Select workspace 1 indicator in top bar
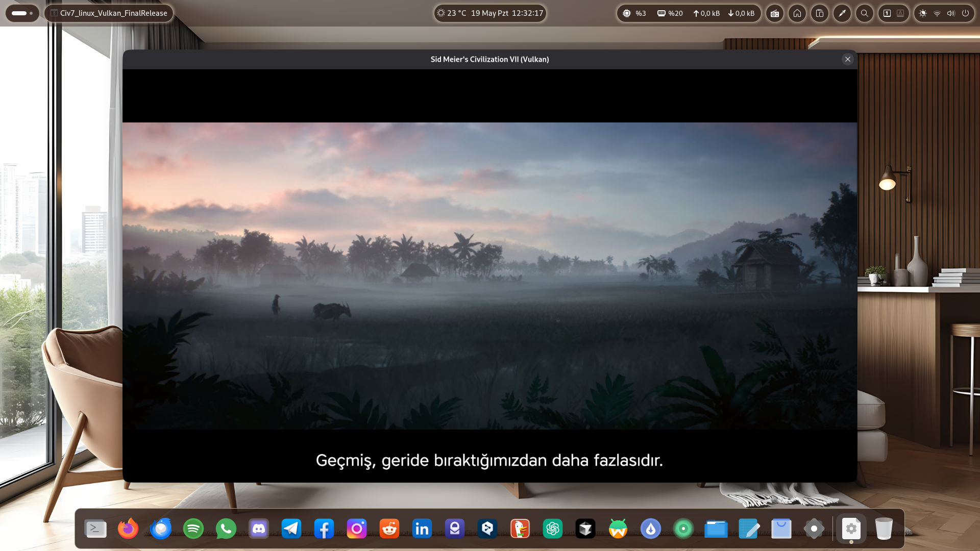980x551 pixels. (x=887, y=13)
